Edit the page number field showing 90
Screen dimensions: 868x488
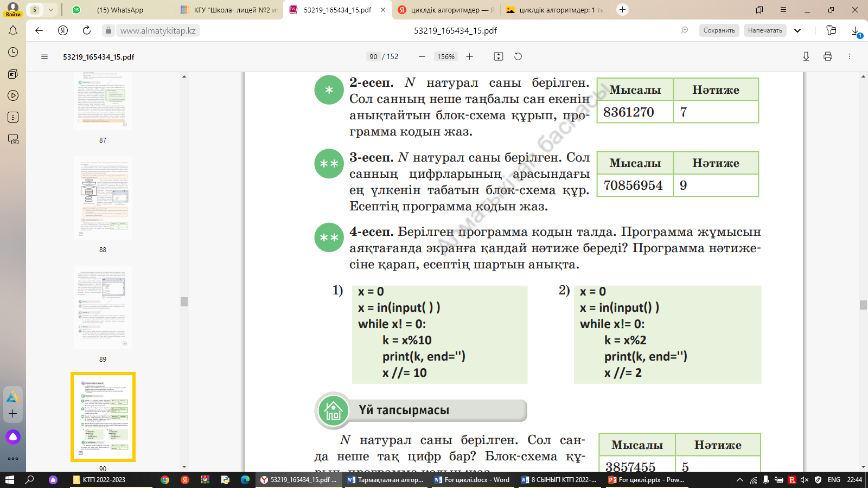tap(373, 56)
